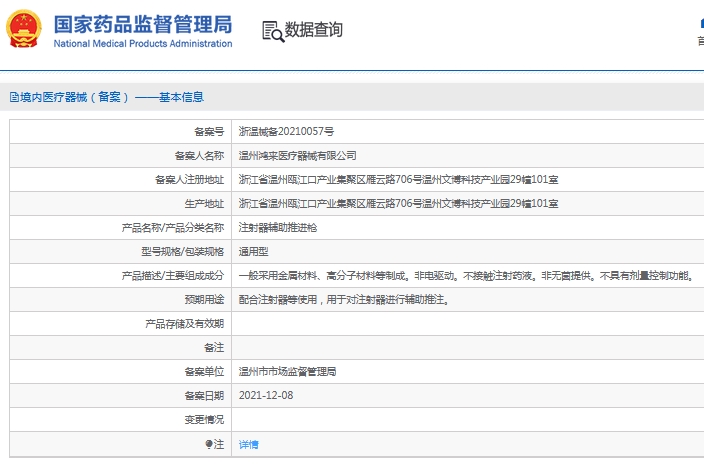Click the 变更情况 label
The height and width of the screenshot is (467, 704).
[204, 420]
